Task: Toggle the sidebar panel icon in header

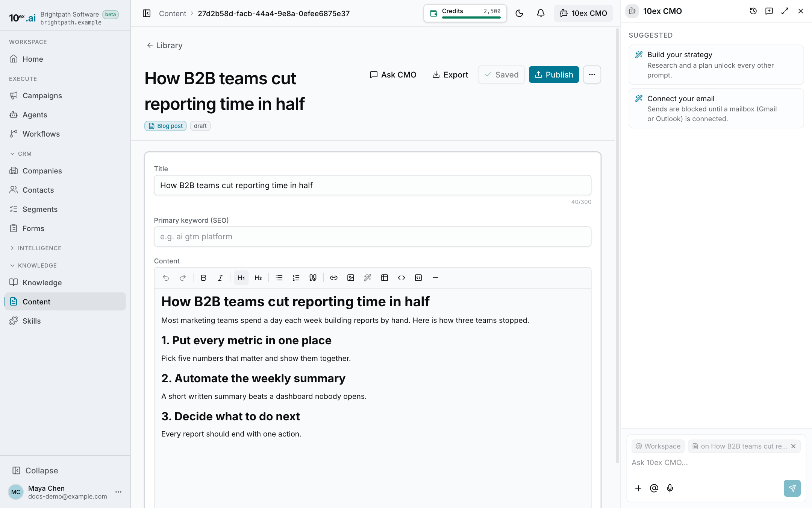Action: click(147, 14)
